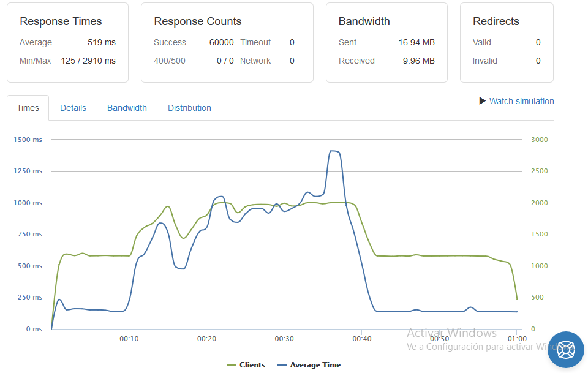The image size is (588, 373).
Task: Select the Times tab
Action: point(28,108)
